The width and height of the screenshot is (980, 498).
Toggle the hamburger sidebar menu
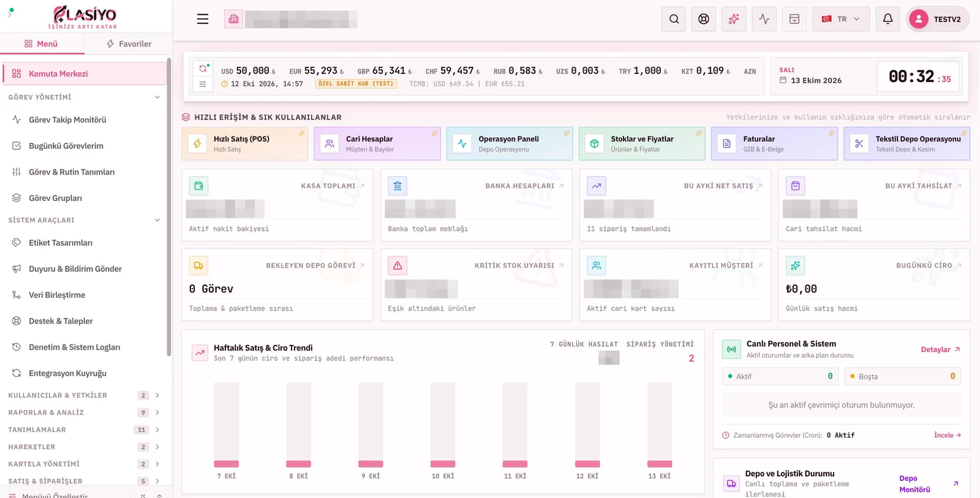pyautogui.click(x=203, y=19)
